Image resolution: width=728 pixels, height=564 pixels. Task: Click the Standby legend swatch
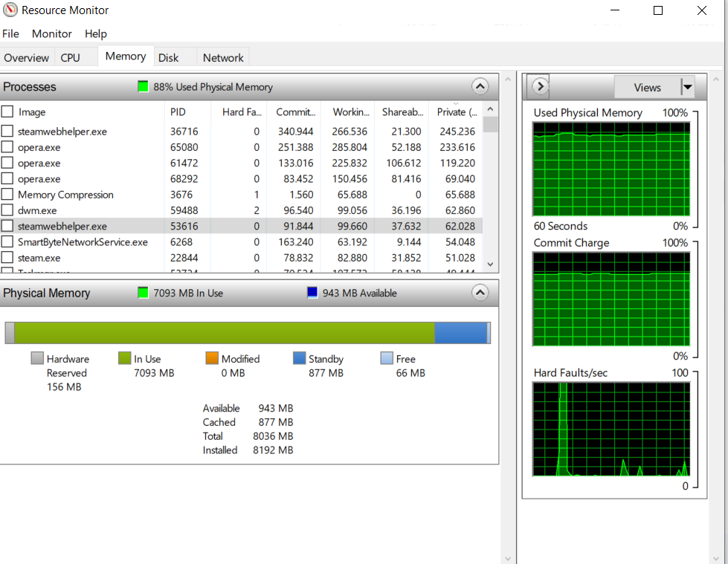pyautogui.click(x=300, y=358)
